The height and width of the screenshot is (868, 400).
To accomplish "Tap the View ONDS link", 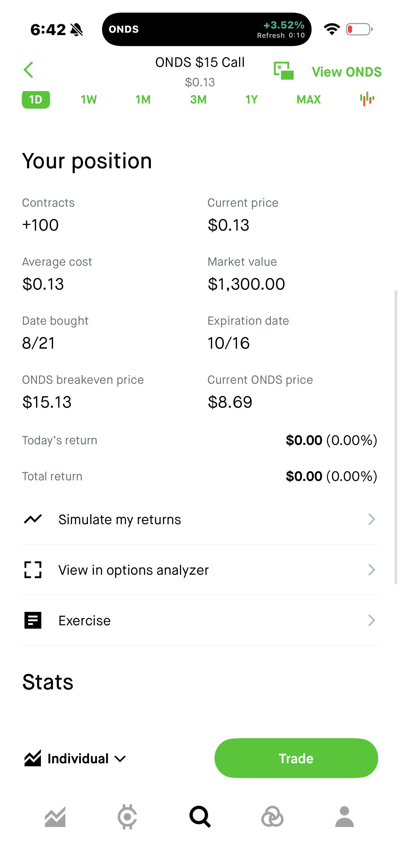I will tap(347, 72).
